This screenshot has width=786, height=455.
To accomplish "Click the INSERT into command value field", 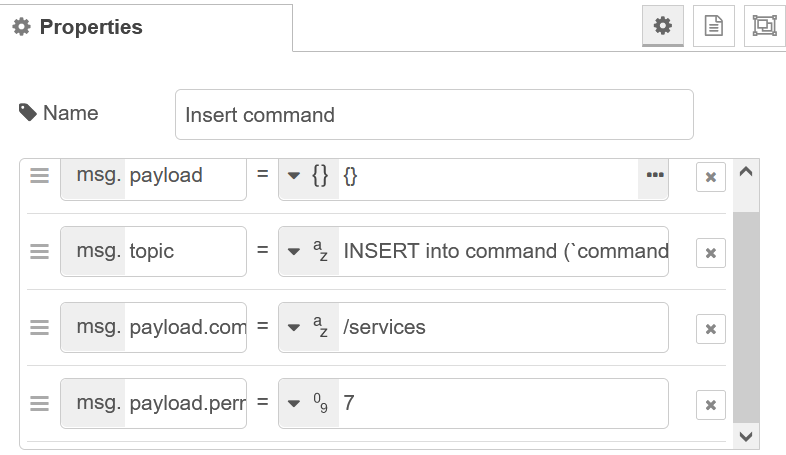I will pos(504,252).
